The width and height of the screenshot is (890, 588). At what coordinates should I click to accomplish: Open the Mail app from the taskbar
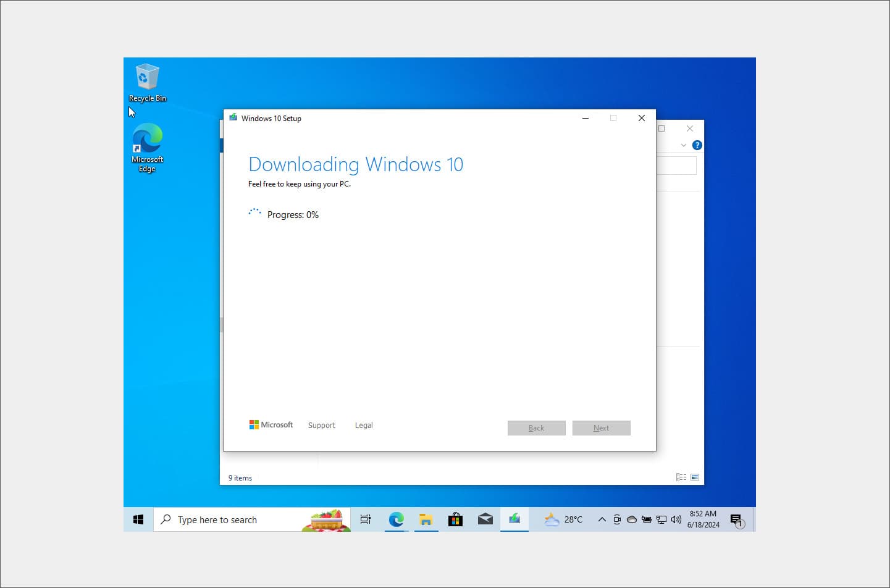pyautogui.click(x=485, y=519)
